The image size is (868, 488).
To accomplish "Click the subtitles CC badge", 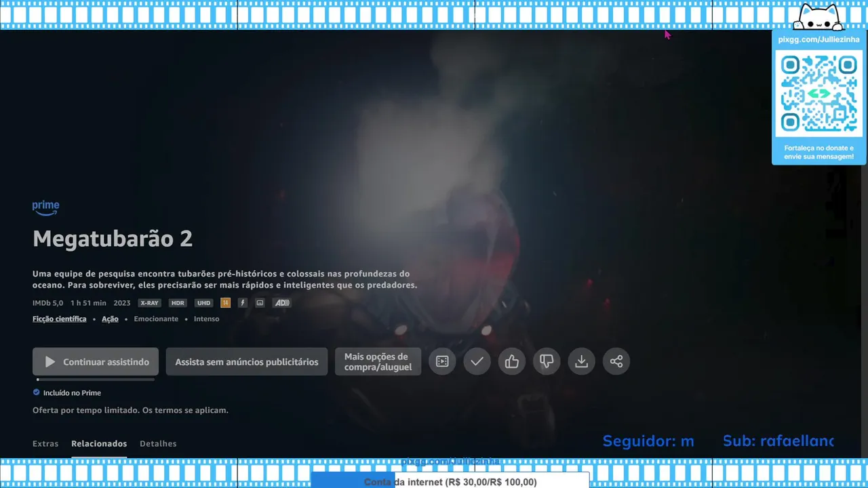I will [x=260, y=303].
